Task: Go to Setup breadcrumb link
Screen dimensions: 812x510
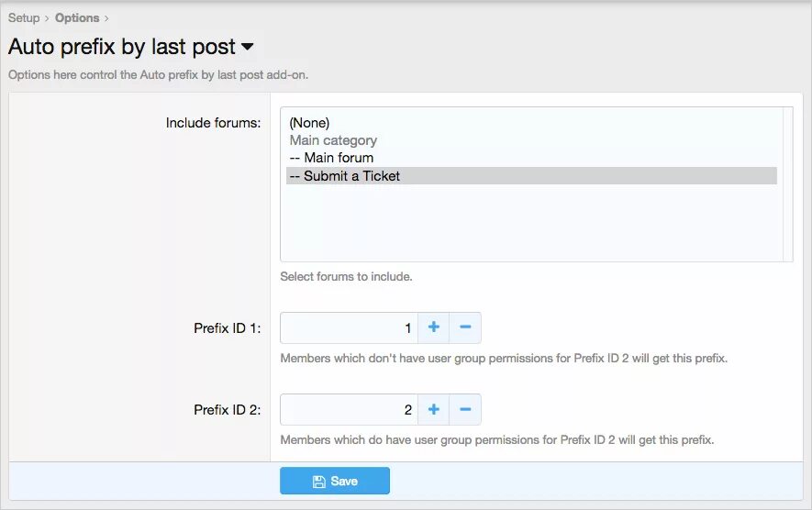Action: pos(24,17)
